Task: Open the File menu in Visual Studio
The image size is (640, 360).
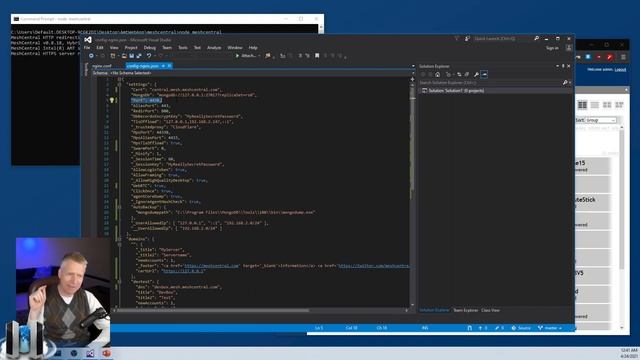Action: pos(87,48)
